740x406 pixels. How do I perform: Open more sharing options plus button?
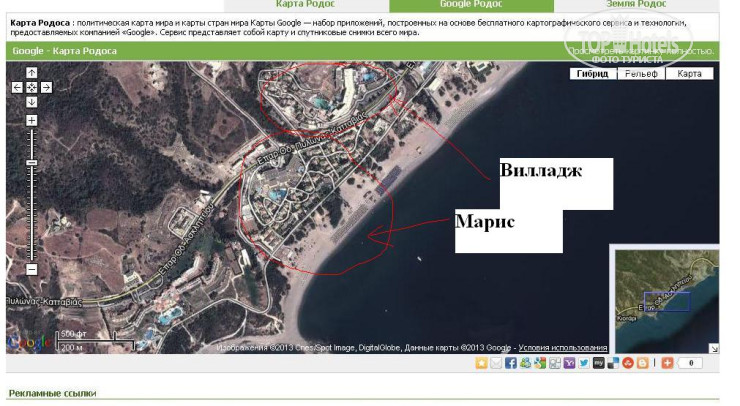[667, 363]
